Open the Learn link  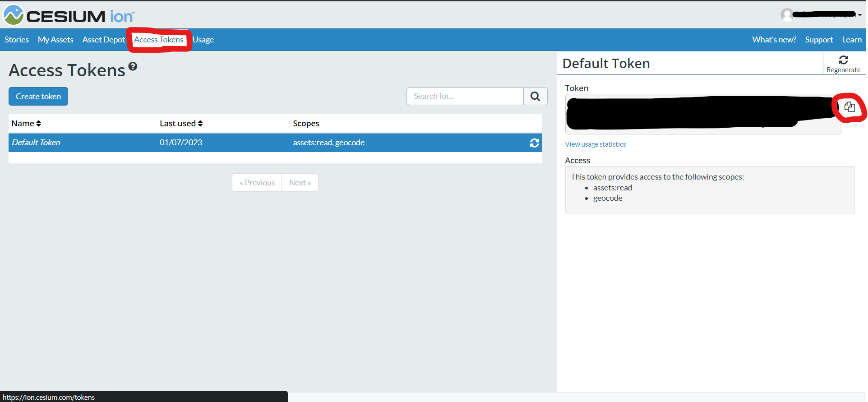(852, 40)
